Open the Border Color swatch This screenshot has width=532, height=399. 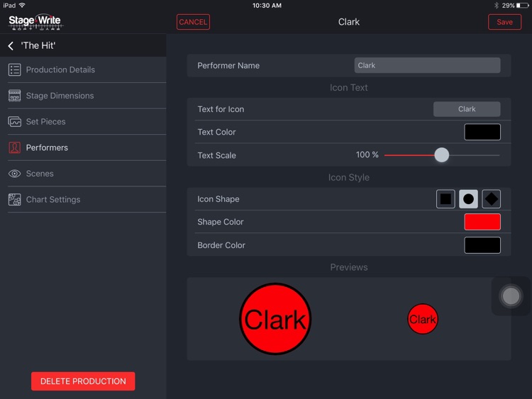pyautogui.click(x=482, y=245)
